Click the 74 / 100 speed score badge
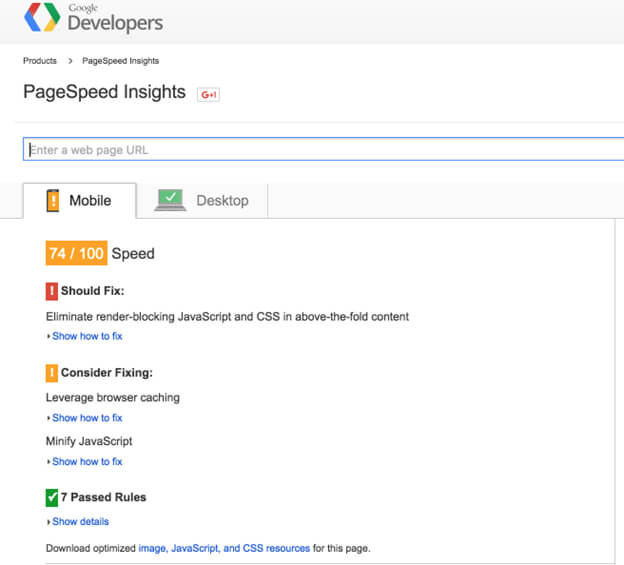 [x=76, y=253]
